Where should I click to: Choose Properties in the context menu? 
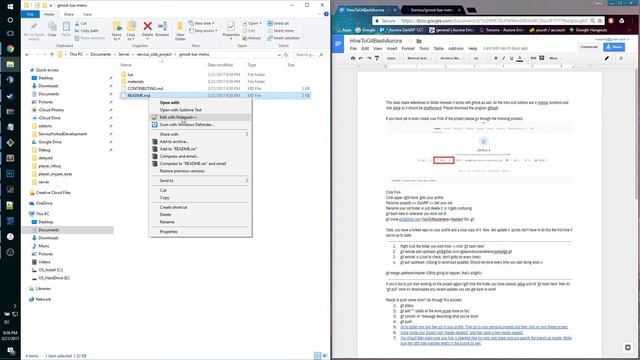[200, 231]
